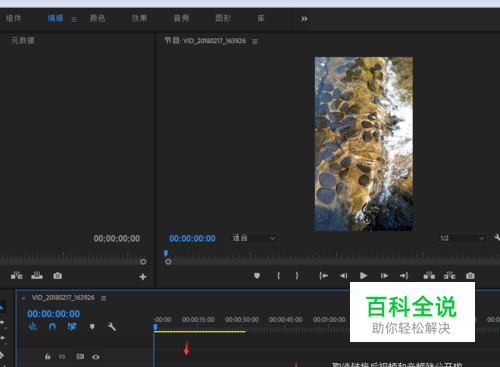The height and width of the screenshot is (367, 500).
Task: Toggle V3 track output eye icon
Action: coord(96,357)
